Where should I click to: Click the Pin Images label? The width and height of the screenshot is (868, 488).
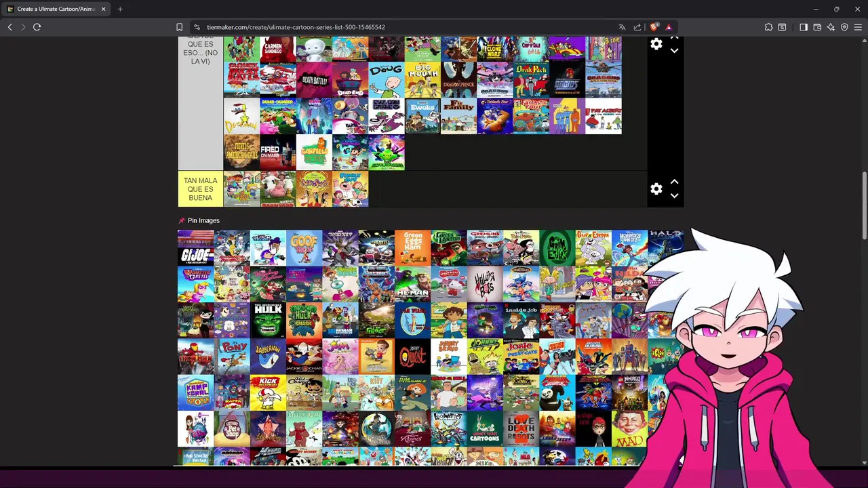click(x=203, y=220)
